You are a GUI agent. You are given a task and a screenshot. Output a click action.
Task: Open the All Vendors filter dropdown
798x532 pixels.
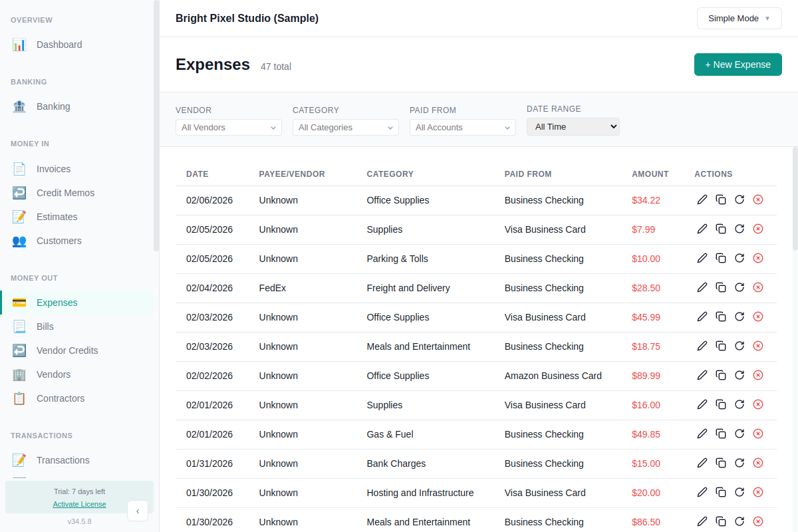coord(228,127)
